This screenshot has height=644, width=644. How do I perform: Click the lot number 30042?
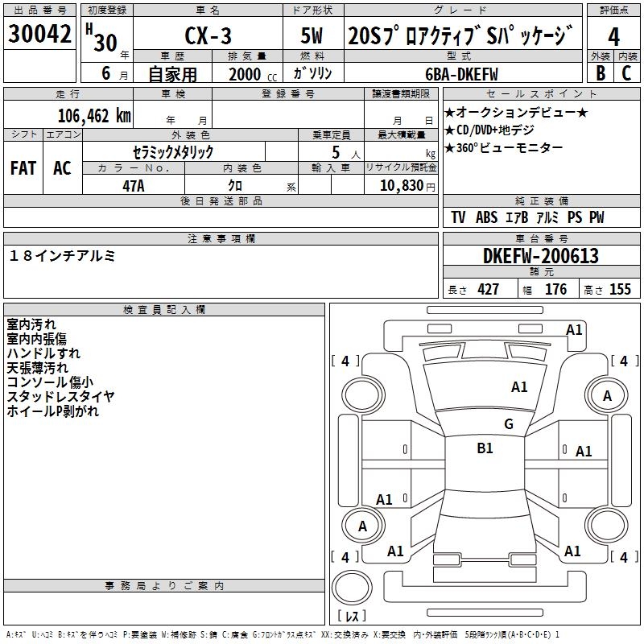(x=40, y=34)
